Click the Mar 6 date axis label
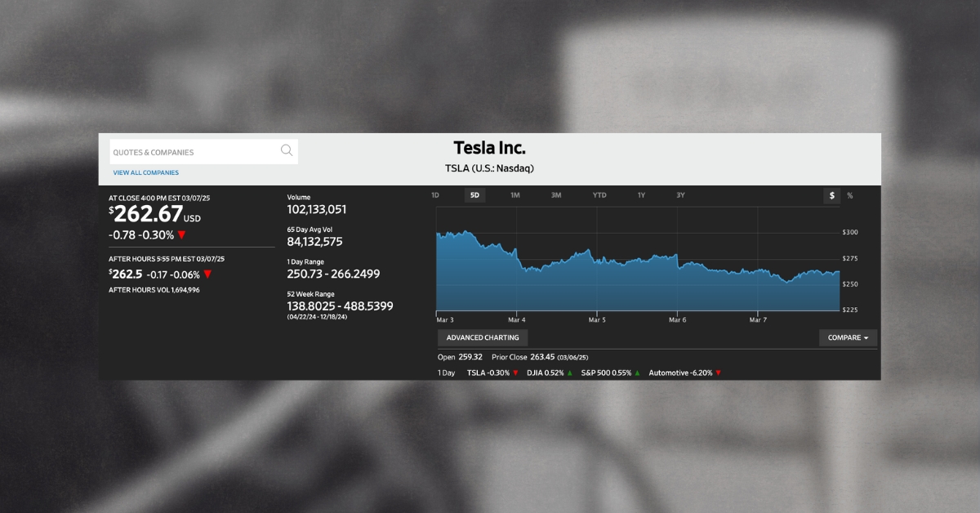980x513 pixels. point(677,319)
